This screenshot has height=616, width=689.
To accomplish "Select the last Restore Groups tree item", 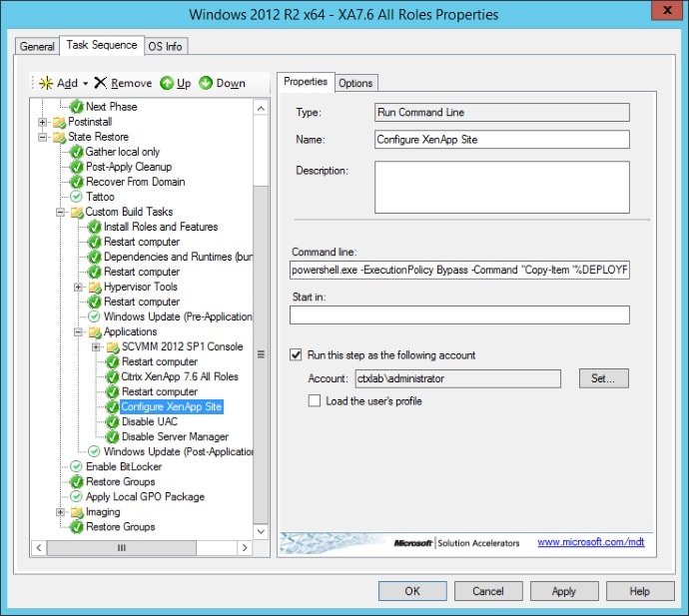I will coord(121,527).
